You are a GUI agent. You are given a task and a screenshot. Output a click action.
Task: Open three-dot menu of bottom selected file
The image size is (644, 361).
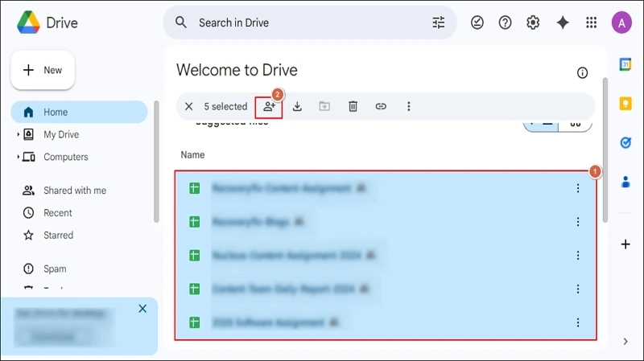click(578, 323)
